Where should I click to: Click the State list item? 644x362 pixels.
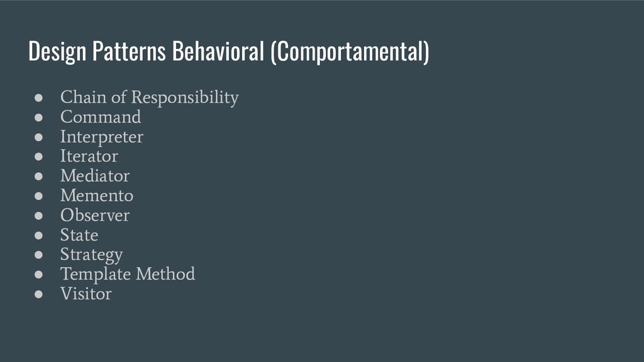79,235
